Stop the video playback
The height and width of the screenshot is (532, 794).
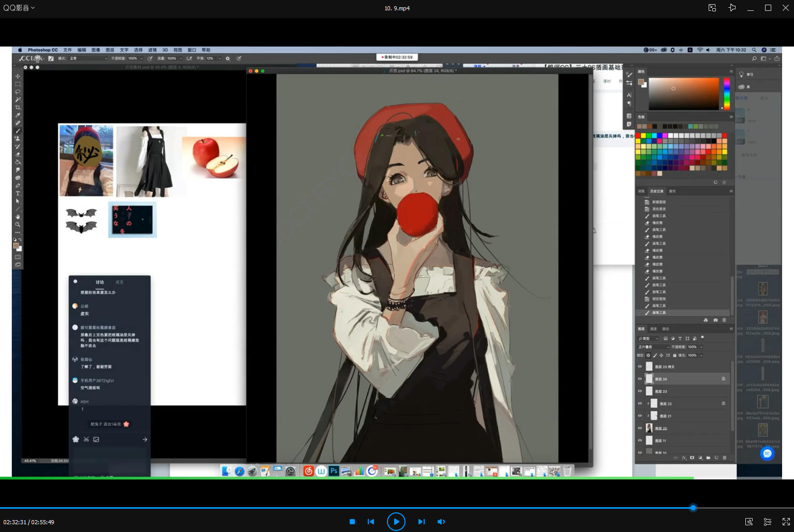(x=352, y=522)
